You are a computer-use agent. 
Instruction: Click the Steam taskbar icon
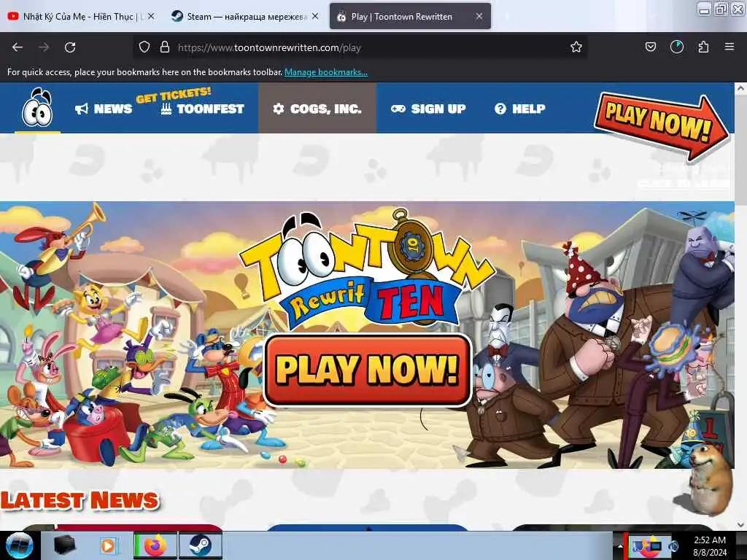201,545
